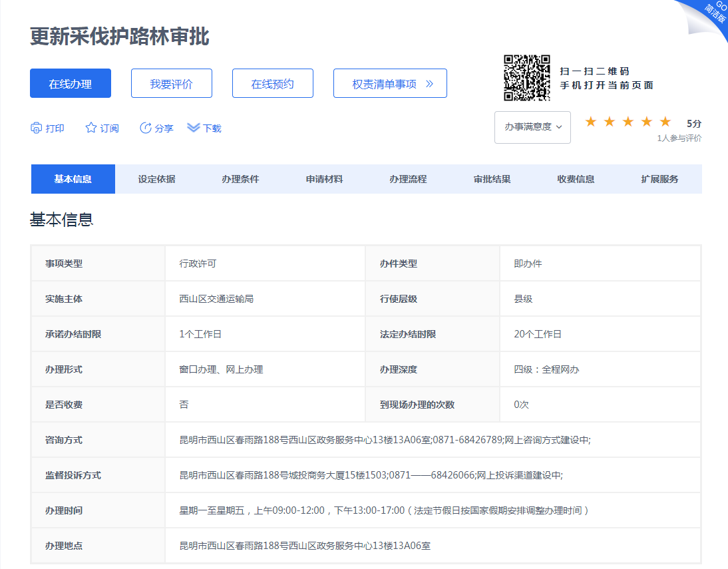728x569 pixels.
Task: Select the third rating star
Action: pyautogui.click(x=628, y=122)
